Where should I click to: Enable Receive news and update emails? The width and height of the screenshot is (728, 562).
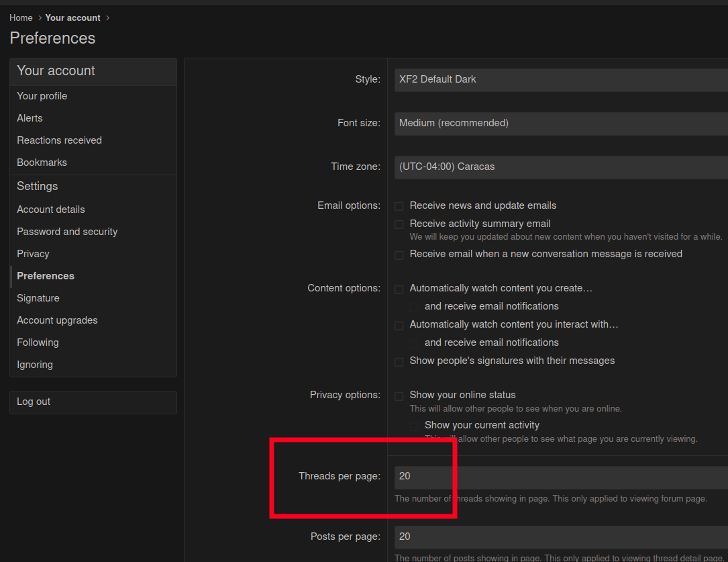399,206
